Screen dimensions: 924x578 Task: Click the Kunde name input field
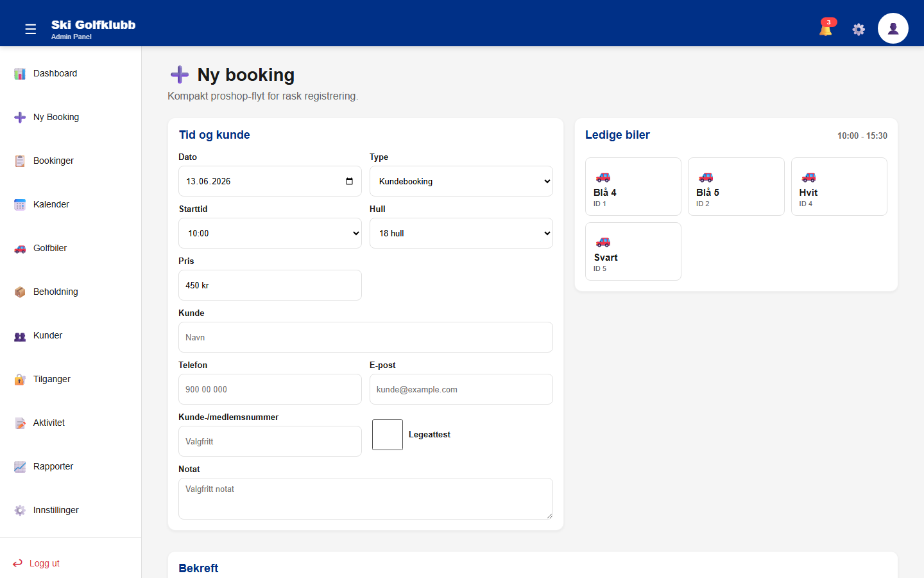click(x=366, y=337)
